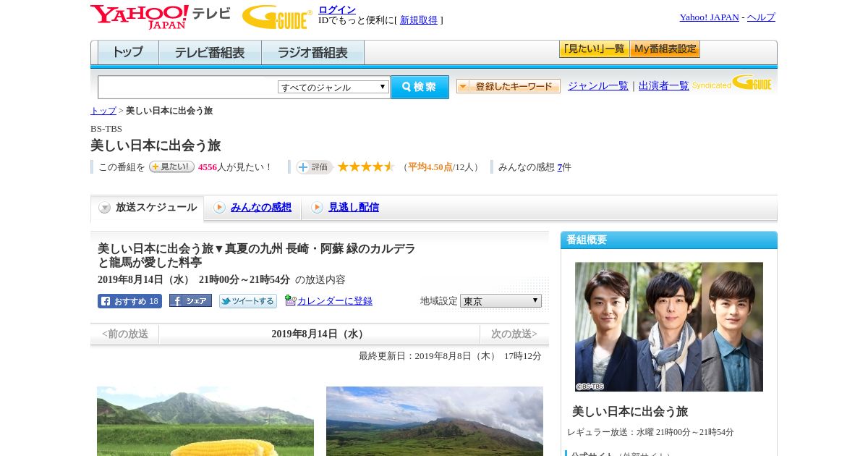This screenshot has height=456, width=868.
Task: Click the BS-TBS channel label
Action: (106, 129)
